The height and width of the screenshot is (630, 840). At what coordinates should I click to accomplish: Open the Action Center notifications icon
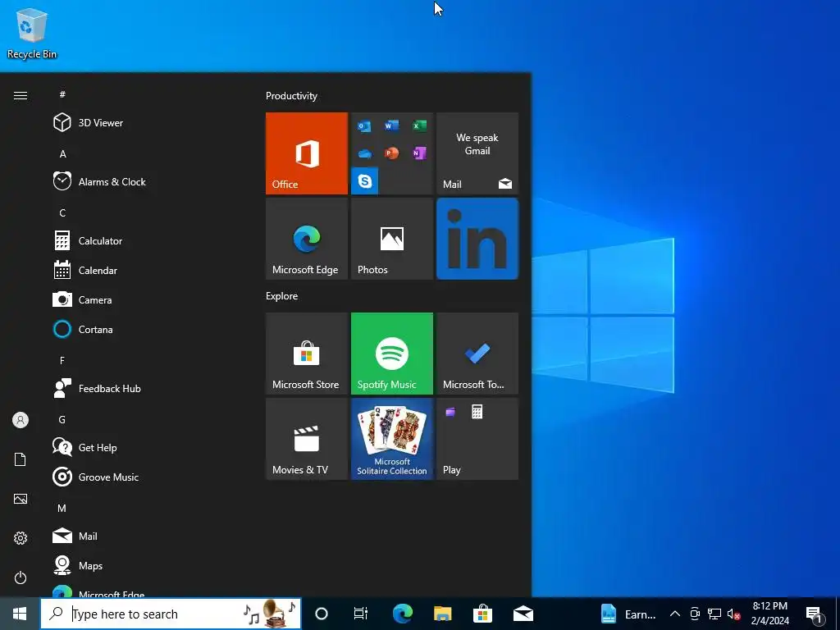[815, 614]
